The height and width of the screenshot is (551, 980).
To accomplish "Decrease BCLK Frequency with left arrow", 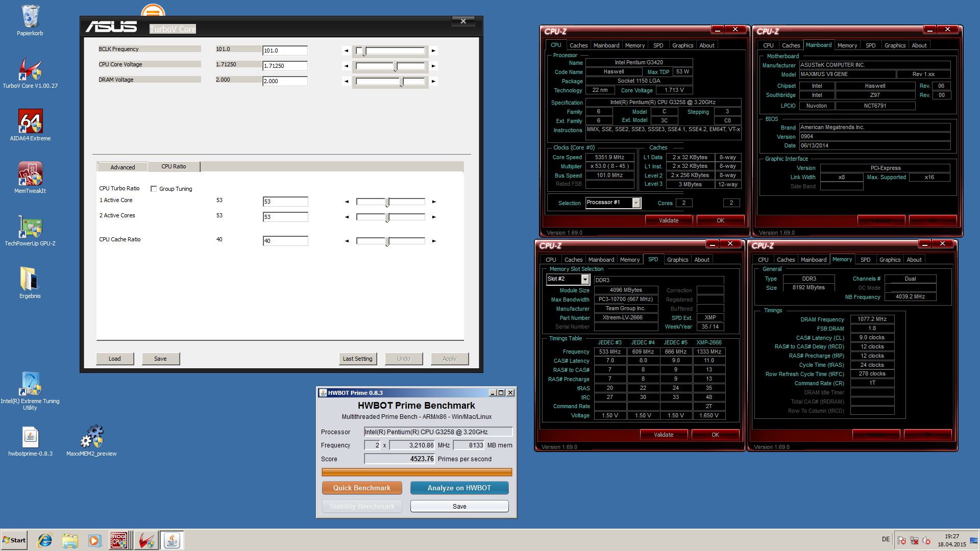I will pos(347,51).
